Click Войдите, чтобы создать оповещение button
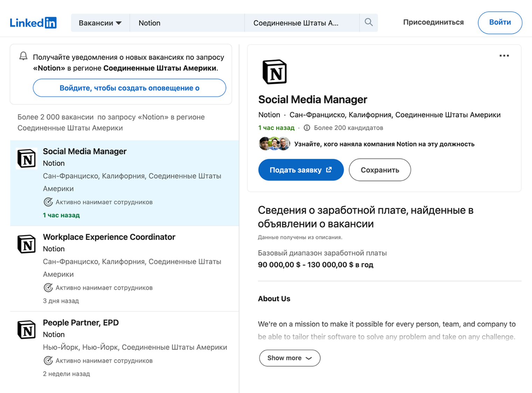The image size is (532, 393). (129, 88)
